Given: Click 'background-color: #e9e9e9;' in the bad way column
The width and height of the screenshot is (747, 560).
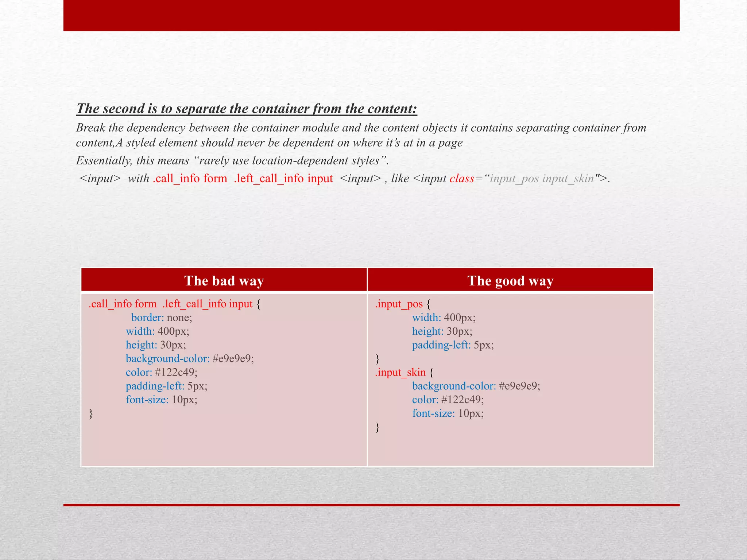Looking at the screenshot, I should [190, 358].
